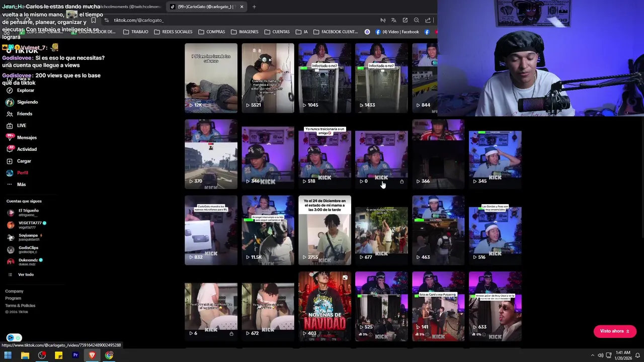Open the video with 516 views

click(495, 230)
